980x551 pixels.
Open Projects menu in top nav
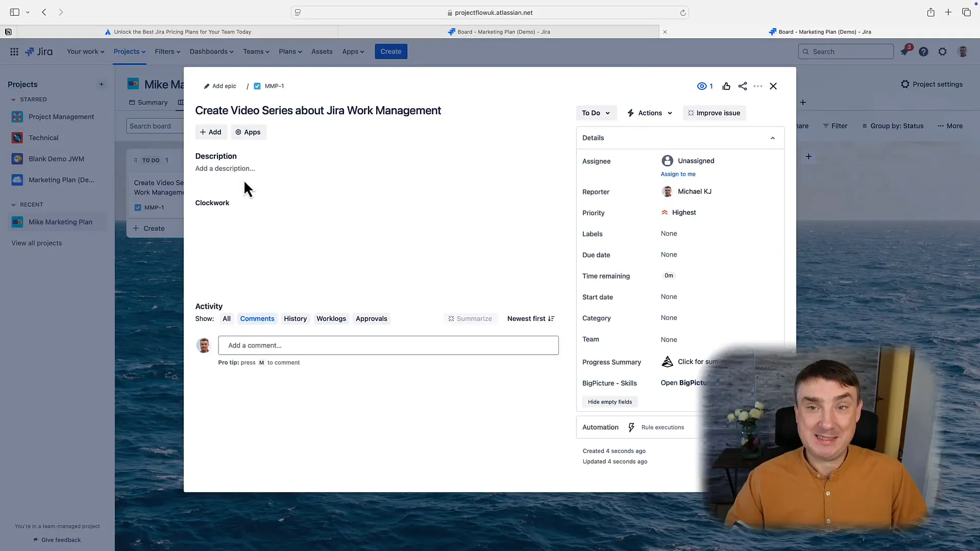pyautogui.click(x=130, y=52)
